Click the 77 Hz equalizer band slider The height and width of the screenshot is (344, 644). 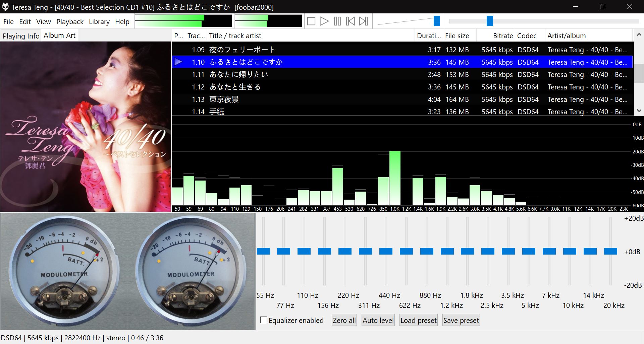click(284, 251)
